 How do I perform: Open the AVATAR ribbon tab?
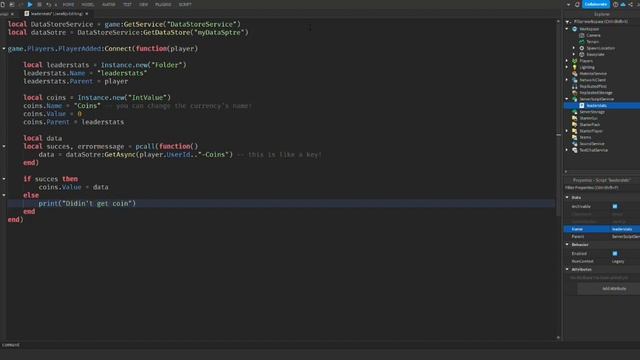109,4
